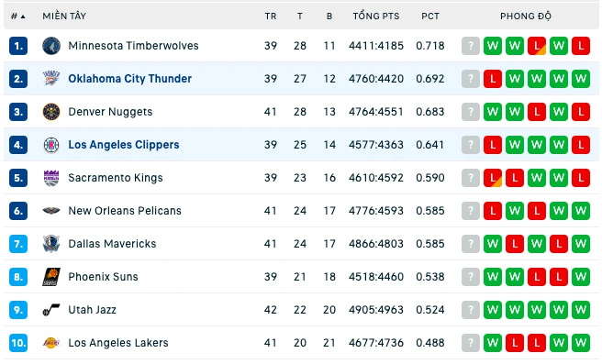Click the Phoenix Suns logo icon
This screenshot has height=364, width=602.
51,277
